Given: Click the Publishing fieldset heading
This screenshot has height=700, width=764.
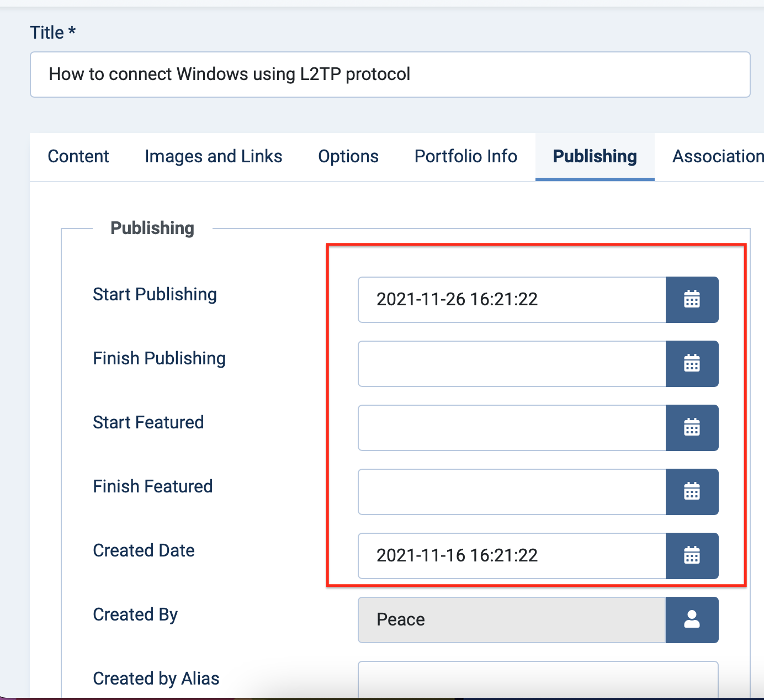Looking at the screenshot, I should pyautogui.click(x=152, y=228).
